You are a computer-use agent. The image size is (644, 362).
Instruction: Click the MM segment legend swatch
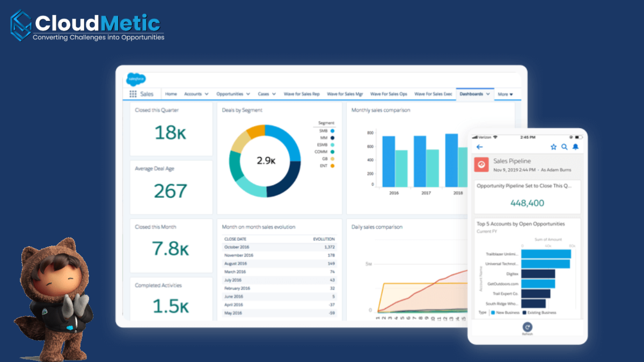[x=333, y=138]
